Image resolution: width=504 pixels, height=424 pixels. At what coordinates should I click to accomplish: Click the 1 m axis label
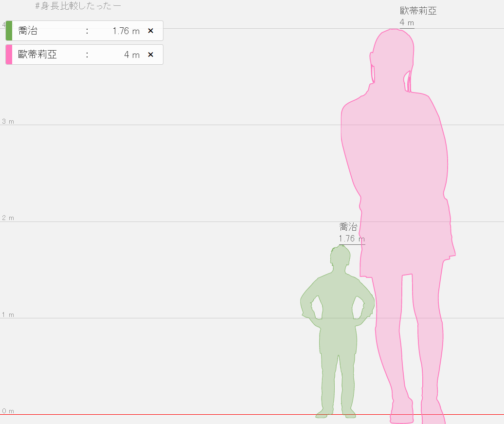(x=8, y=314)
